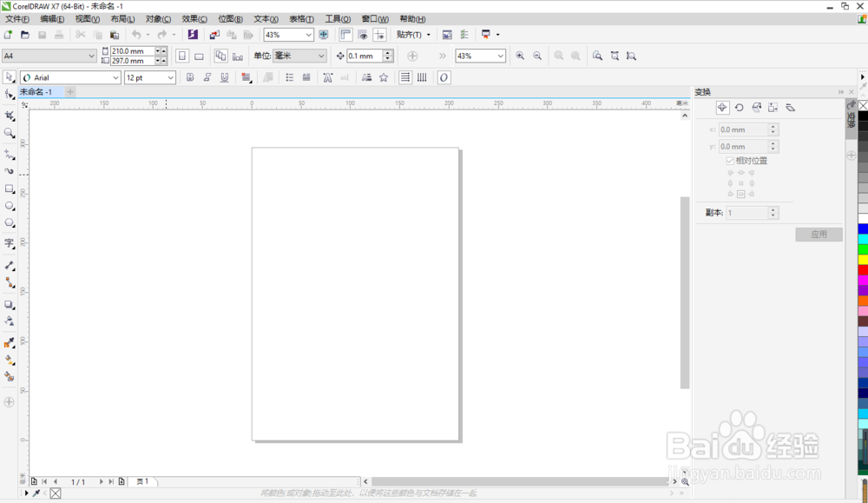
Task: Open the 视图(V) menu
Action: point(88,19)
